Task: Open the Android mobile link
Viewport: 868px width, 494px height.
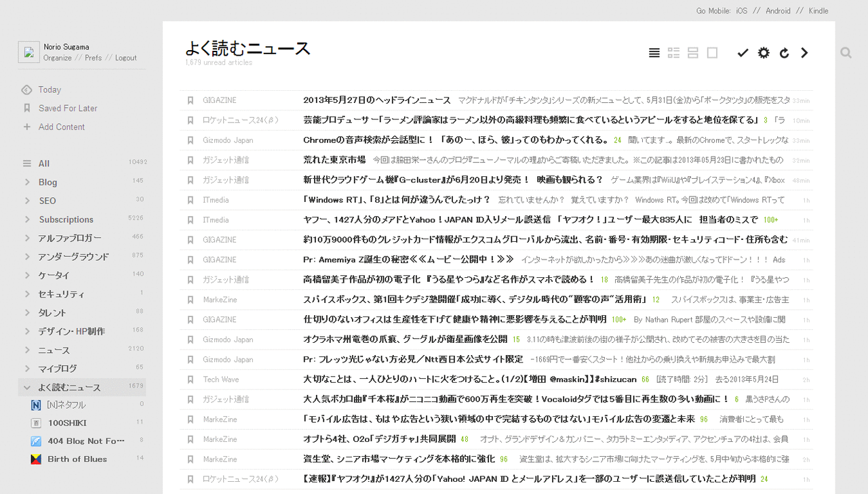Action: [778, 11]
